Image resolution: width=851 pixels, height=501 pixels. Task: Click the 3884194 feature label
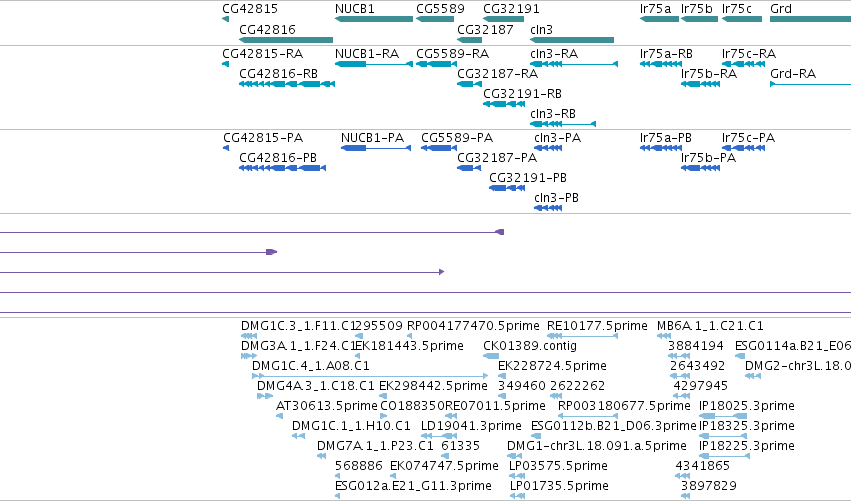[x=696, y=346]
